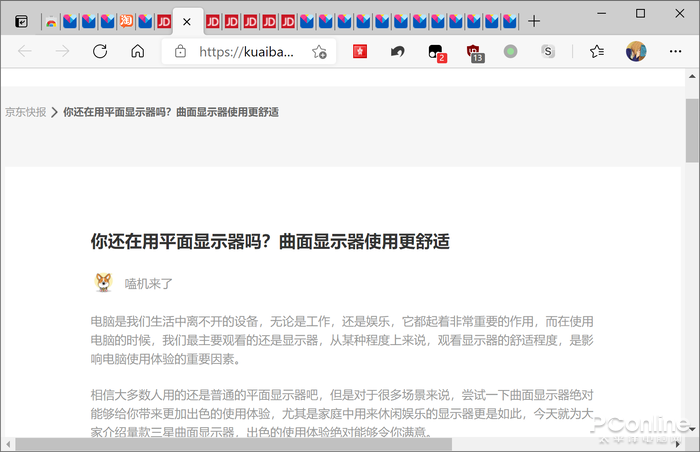Click the S extension icon
Image resolution: width=700 pixels, height=452 pixels.
coord(548,51)
